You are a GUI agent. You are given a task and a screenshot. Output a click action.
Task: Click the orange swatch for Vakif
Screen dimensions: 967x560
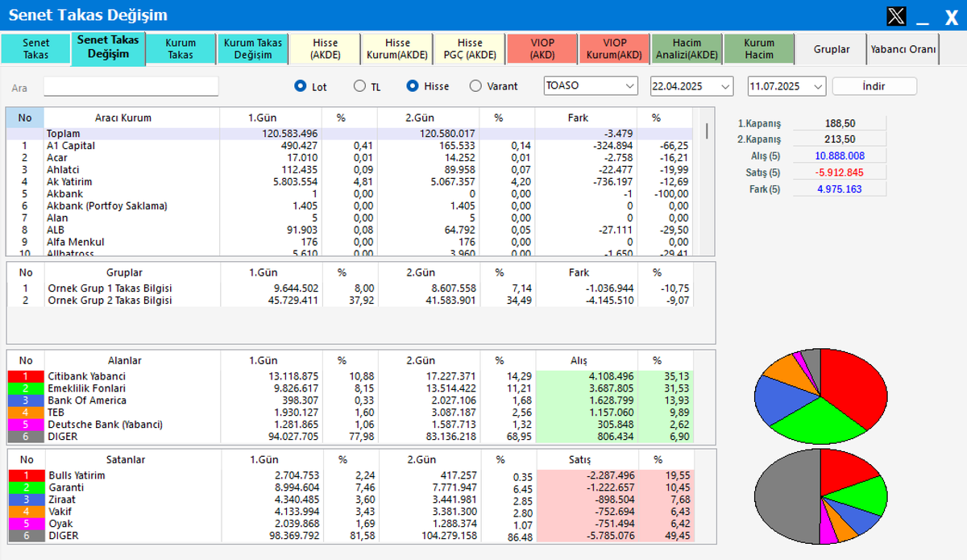[26, 512]
